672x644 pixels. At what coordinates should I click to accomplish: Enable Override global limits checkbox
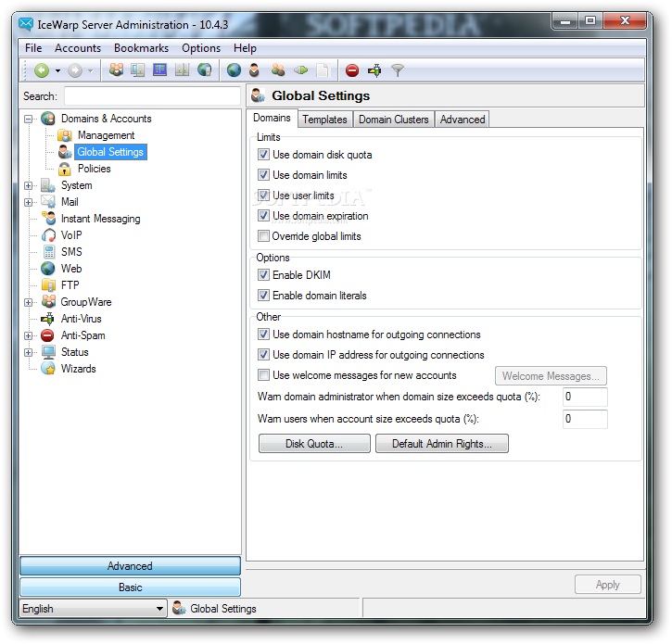point(263,236)
